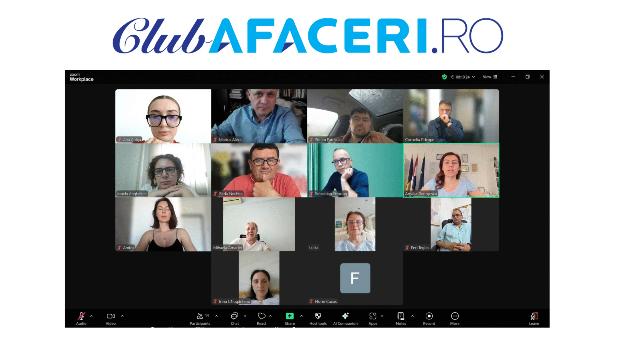Viewport: 617px width, 364px height.
Task: Click the muted mic icon beside Sebastian Straciug
Action: pos(311,193)
